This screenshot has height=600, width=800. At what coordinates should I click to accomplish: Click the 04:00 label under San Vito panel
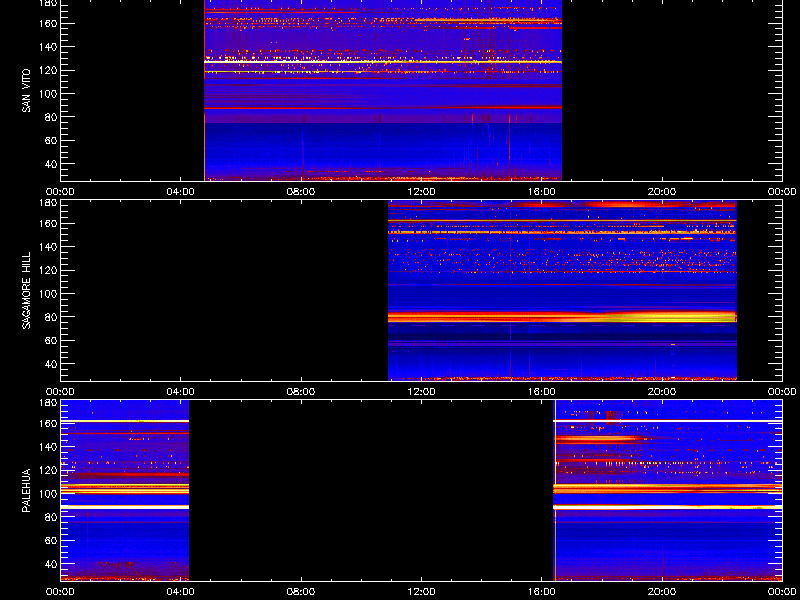tap(181, 192)
